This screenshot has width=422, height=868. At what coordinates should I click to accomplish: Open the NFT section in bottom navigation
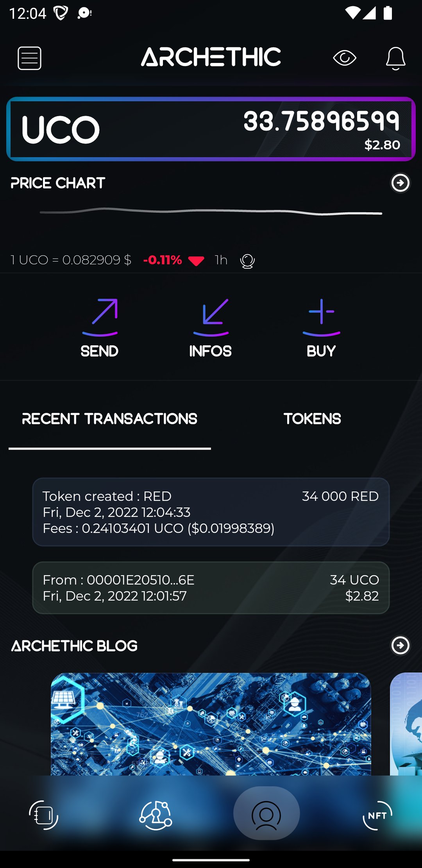click(376, 815)
